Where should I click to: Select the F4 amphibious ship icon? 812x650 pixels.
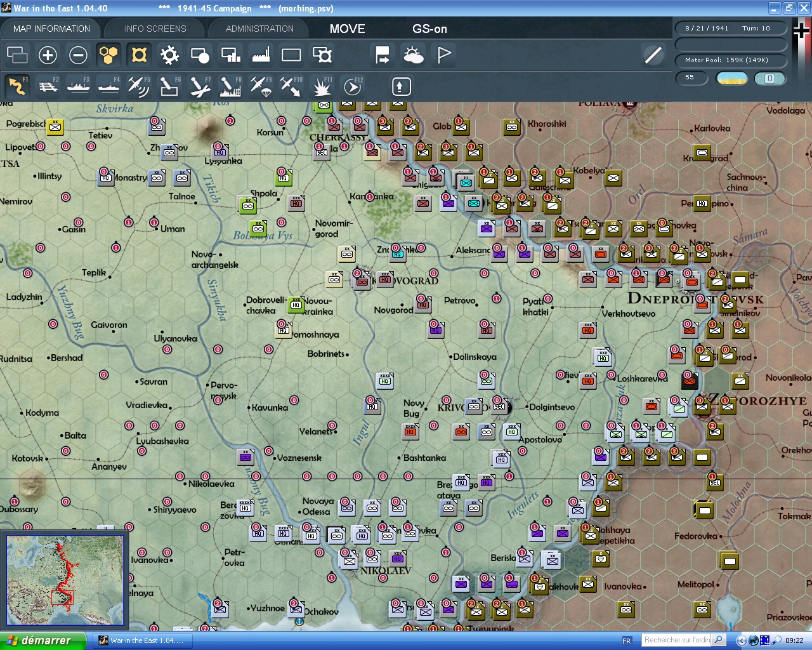(x=108, y=86)
